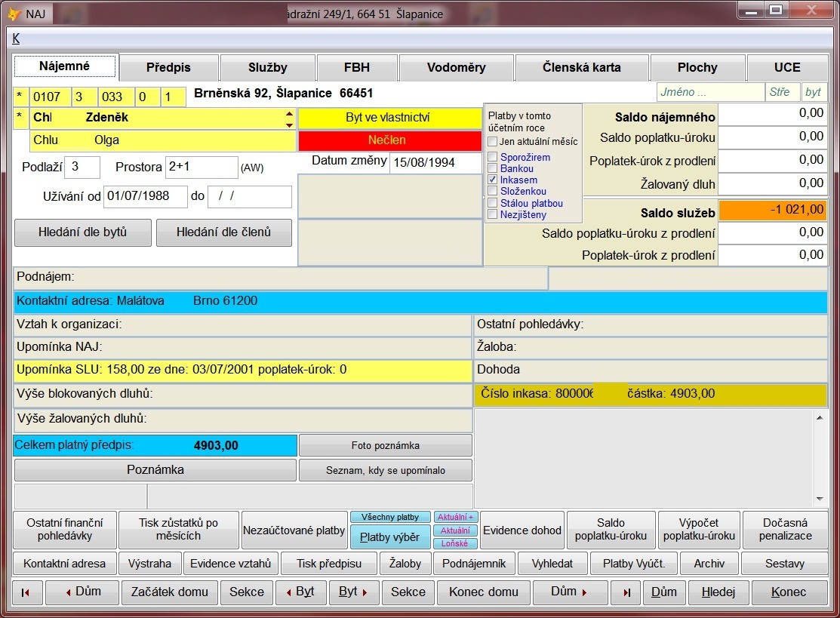Open the K menu
840x618 pixels.
click(16, 38)
